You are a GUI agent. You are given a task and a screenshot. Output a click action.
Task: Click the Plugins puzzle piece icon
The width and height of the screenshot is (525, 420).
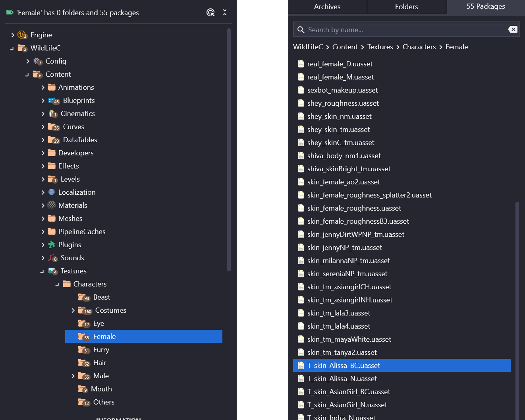(52, 245)
